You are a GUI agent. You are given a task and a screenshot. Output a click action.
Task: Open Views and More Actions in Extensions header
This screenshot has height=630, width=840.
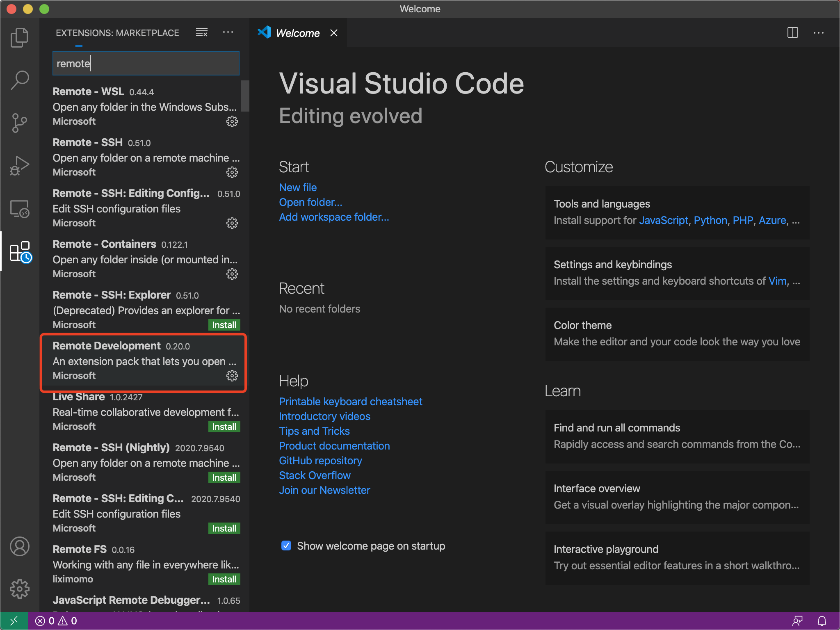(228, 32)
